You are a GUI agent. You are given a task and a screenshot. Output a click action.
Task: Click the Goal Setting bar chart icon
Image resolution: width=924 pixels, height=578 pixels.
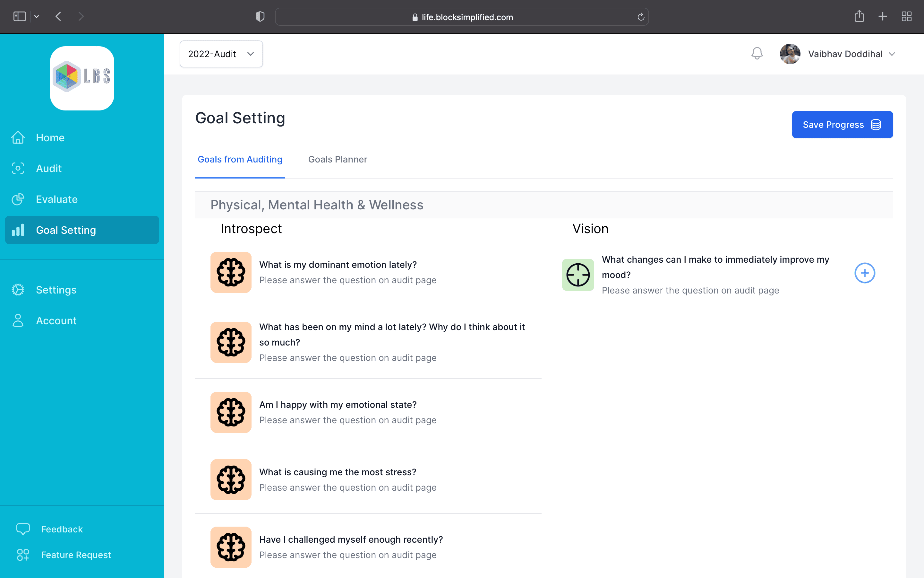tap(18, 230)
